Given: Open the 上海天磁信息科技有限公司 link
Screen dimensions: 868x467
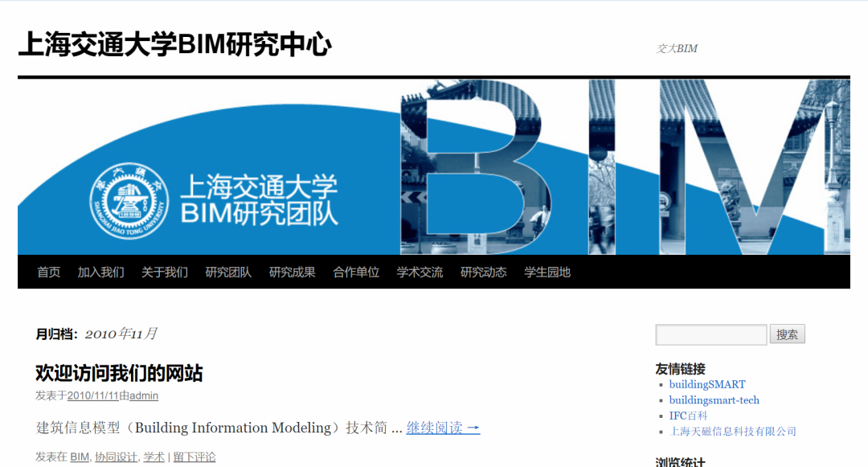Looking at the screenshot, I should (732, 431).
